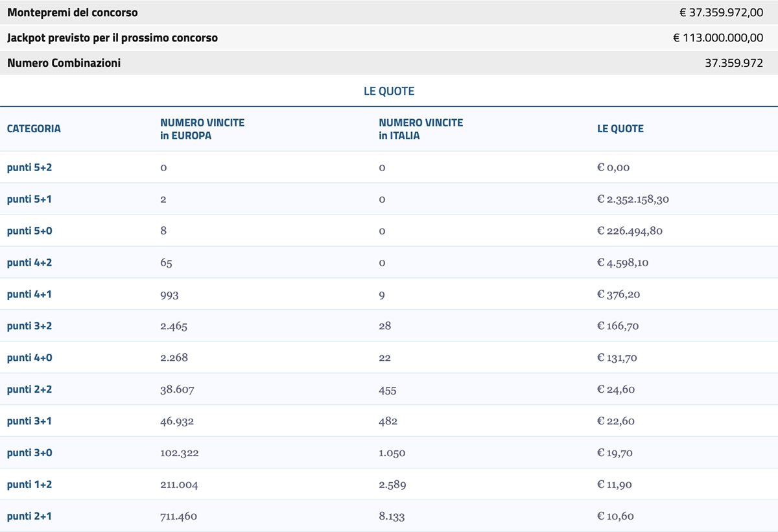This screenshot has height=532, width=778.
Task: Click the € 37.359.972,00 montepremi amount
Action: [x=721, y=12]
